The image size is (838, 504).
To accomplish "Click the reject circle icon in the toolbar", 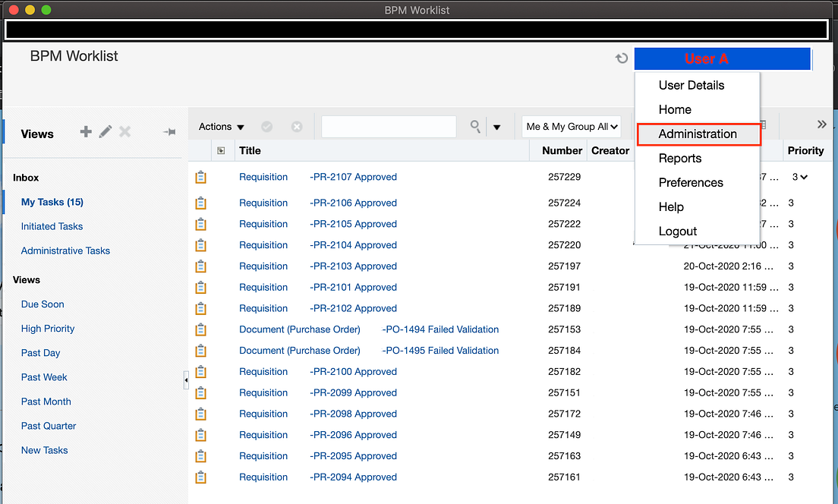I will (295, 126).
